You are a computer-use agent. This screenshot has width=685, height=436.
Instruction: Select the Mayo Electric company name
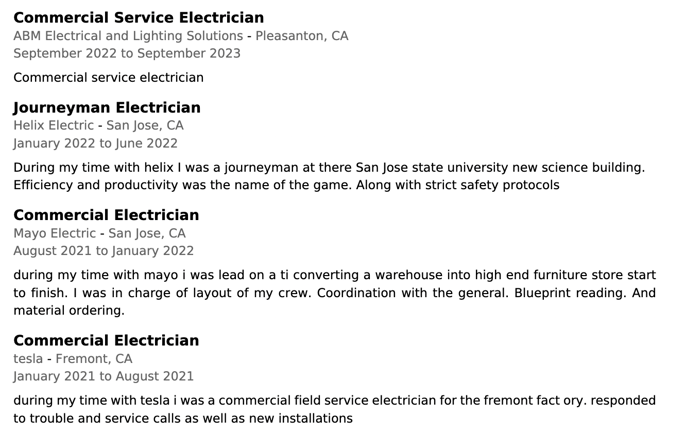pyautogui.click(x=55, y=233)
